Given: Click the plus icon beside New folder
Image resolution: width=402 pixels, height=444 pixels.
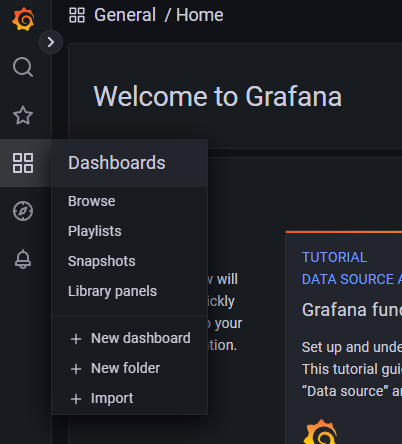Looking at the screenshot, I should pyautogui.click(x=76, y=369).
